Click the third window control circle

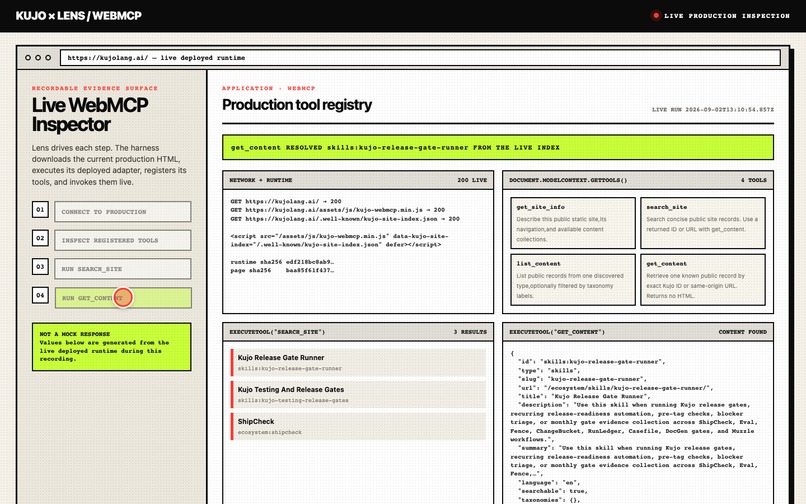click(x=48, y=58)
